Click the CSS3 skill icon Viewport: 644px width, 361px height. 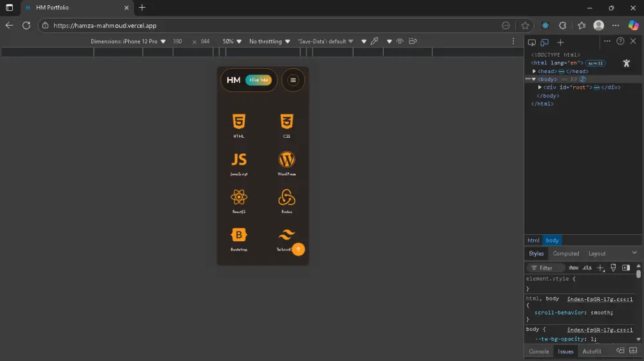pyautogui.click(x=287, y=122)
